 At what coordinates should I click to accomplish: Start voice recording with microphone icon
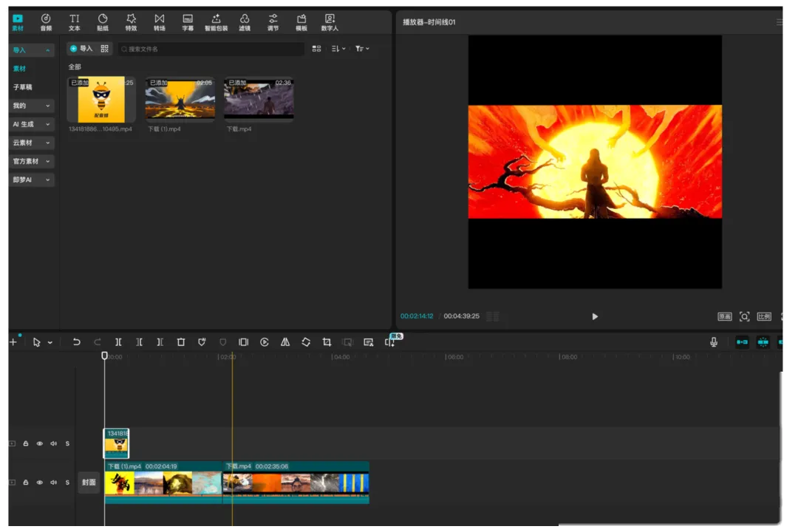[x=714, y=342]
